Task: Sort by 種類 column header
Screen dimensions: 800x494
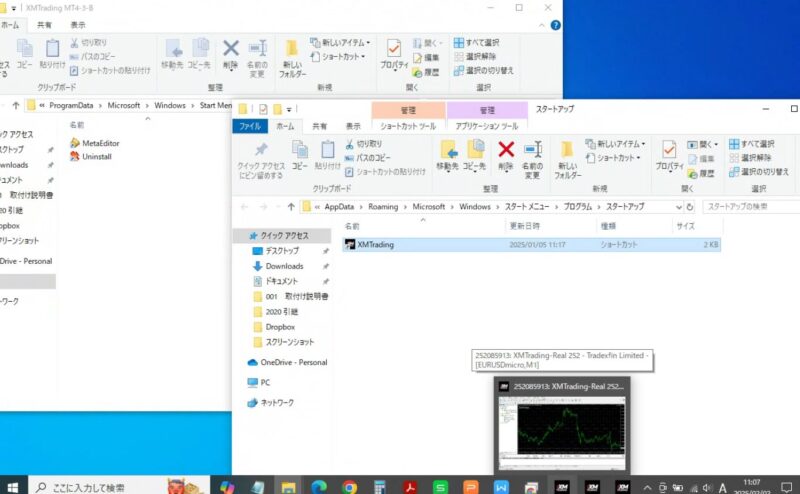Action: tap(608, 226)
